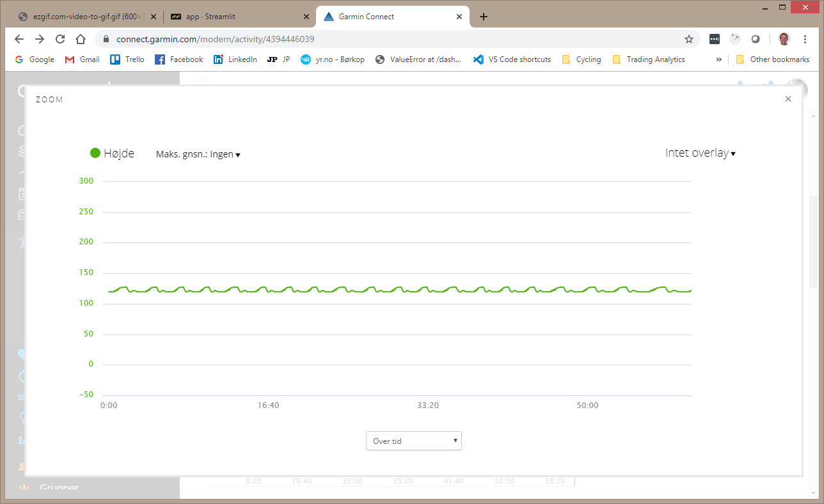Viewport: 824px width, 504px height.
Task: Open the LinkedIn bookmark
Action: [235, 59]
